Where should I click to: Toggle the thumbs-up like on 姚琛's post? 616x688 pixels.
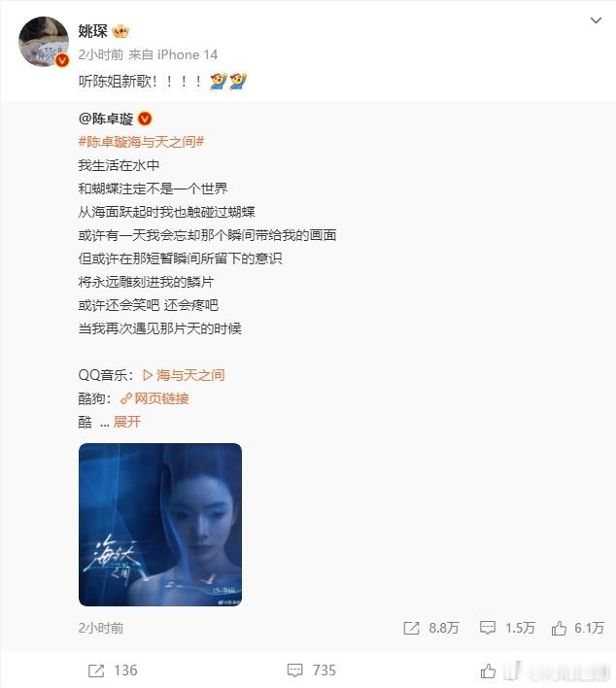coord(488,671)
